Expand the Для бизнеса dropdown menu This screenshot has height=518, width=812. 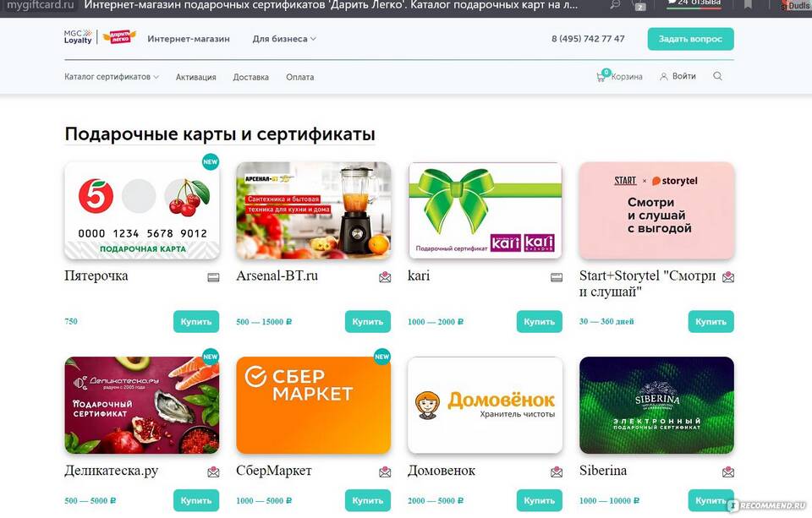point(284,39)
